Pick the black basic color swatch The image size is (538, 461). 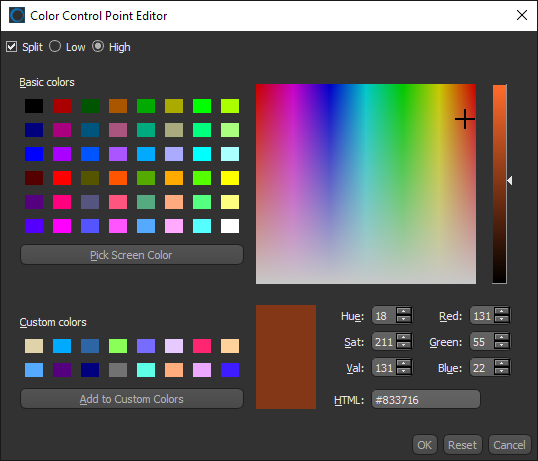pyautogui.click(x=34, y=106)
